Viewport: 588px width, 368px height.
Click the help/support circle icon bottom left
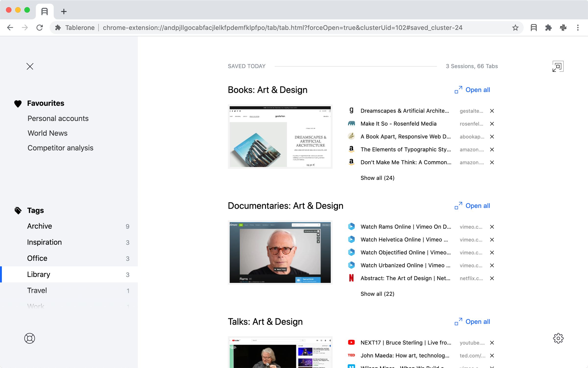click(x=29, y=338)
